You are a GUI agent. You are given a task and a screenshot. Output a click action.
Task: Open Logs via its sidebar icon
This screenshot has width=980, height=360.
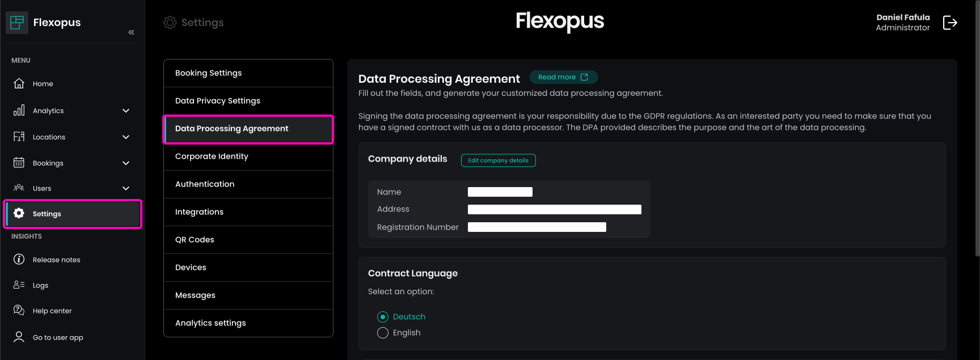(19, 285)
